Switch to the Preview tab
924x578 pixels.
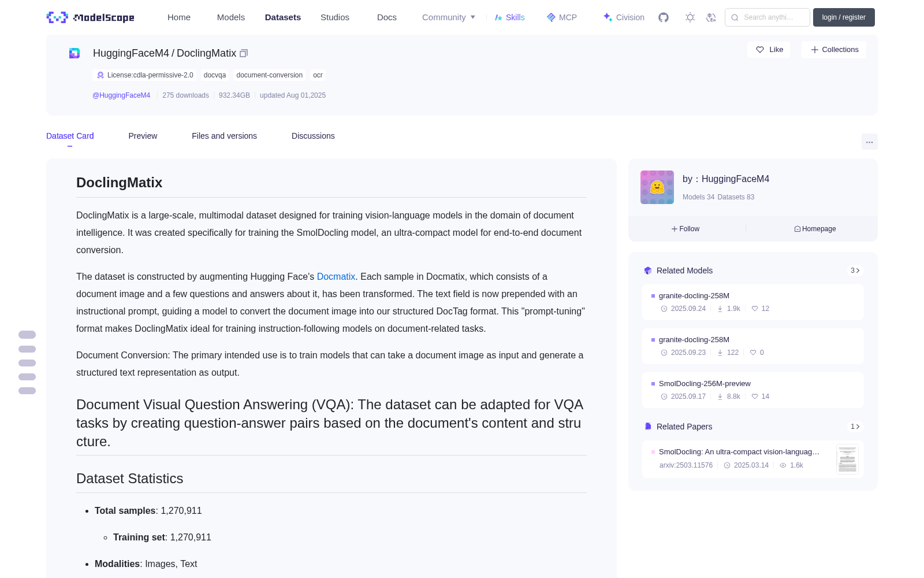[x=143, y=136]
